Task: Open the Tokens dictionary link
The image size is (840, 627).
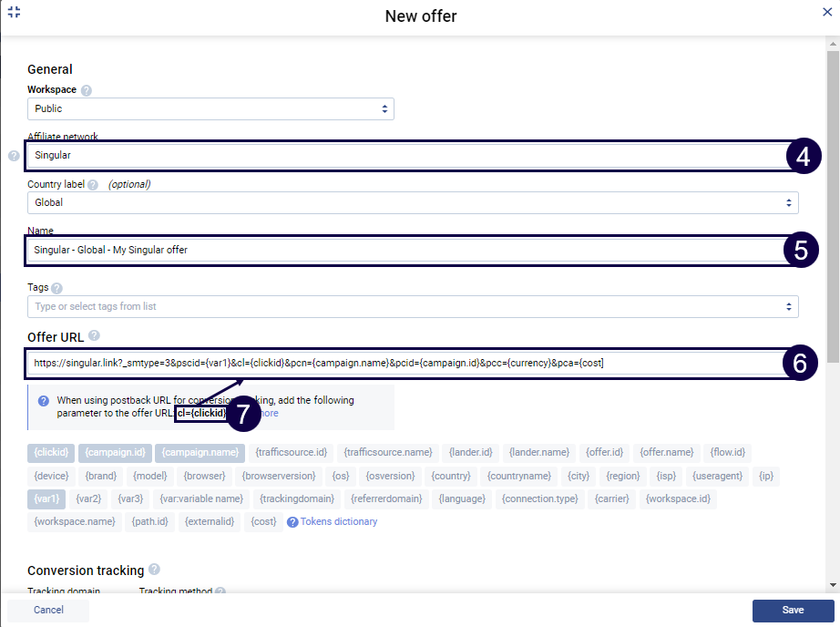Action: pos(338,522)
